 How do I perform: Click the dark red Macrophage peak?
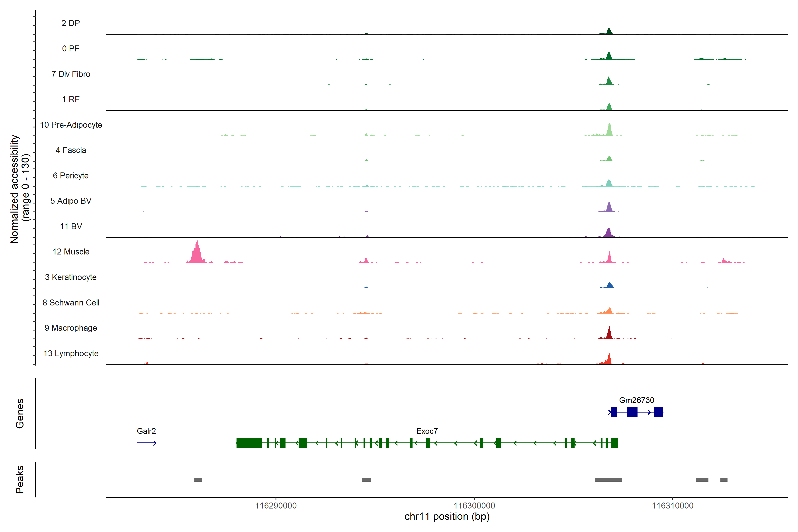click(609, 334)
